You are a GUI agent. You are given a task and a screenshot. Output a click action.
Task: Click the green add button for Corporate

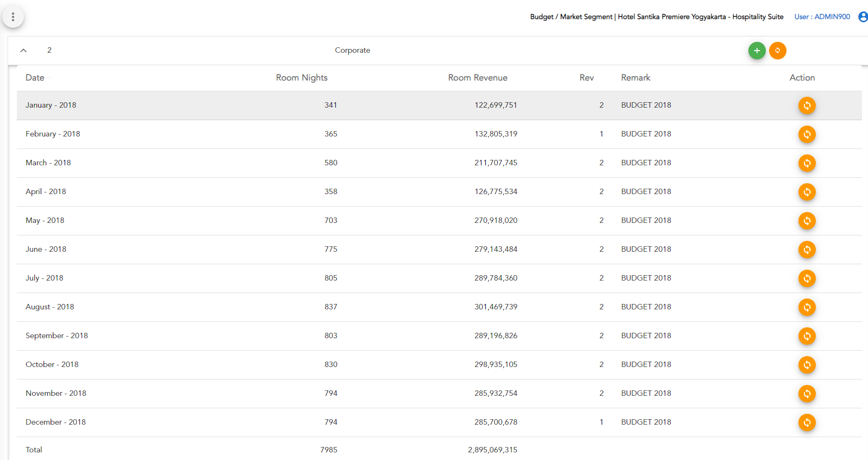click(757, 51)
